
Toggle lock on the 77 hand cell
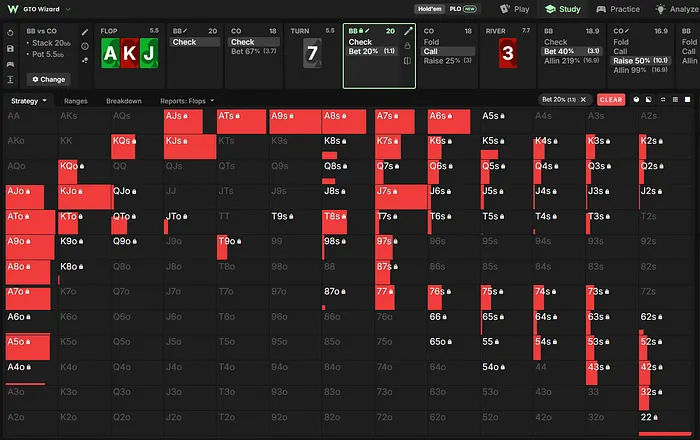pos(391,292)
